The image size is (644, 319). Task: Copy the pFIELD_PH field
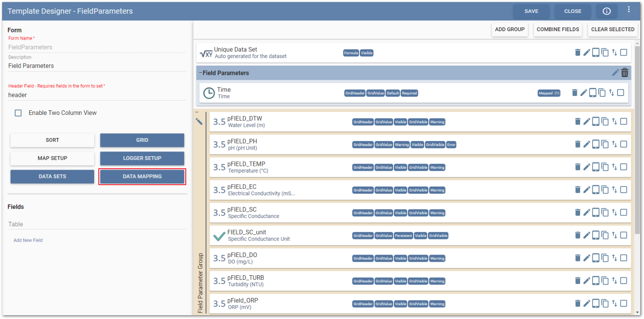point(605,144)
